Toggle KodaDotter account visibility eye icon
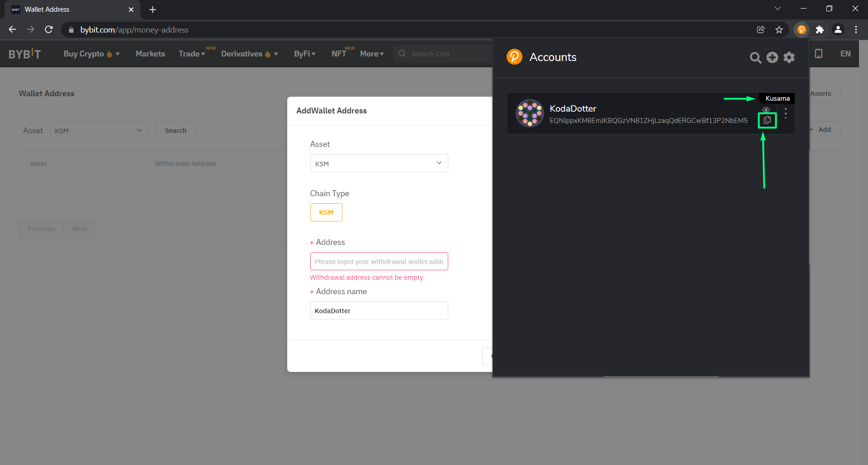Image resolution: width=868 pixels, height=465 pixels. [766, 110]
